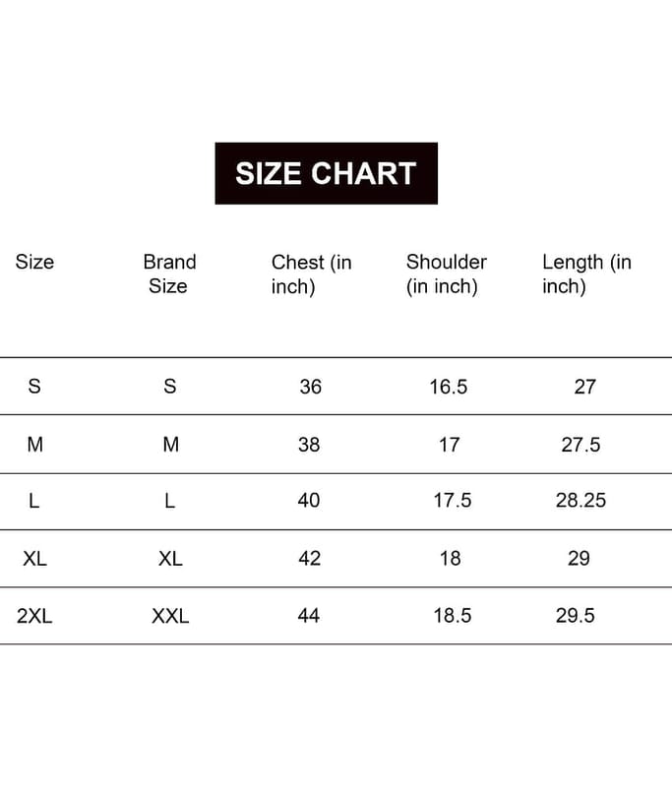Click the shoulder value 18.5
This screenshot has width=672, height=787.
tap(453, 616)
